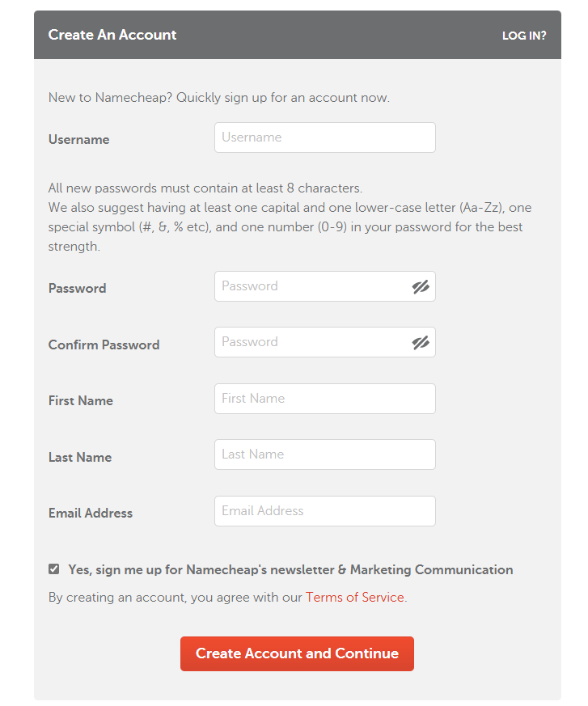This screenshot has height=706, width=588.
Task: Open the Terms of Service link
Action: [354, 598]
